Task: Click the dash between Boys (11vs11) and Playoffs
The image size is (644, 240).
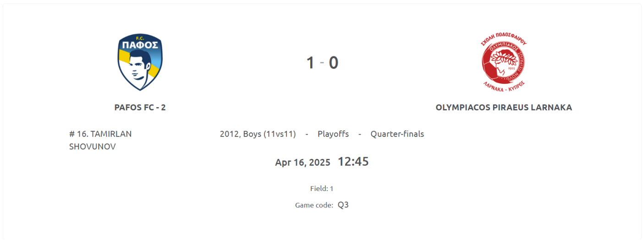Action: [x=307, y=134]
